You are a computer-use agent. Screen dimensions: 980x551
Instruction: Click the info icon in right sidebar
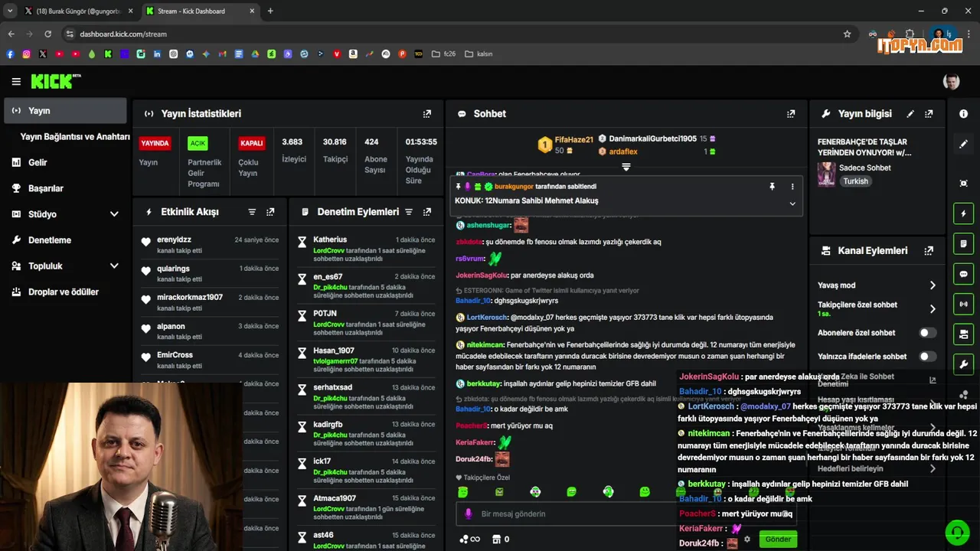tap(964, 114)
